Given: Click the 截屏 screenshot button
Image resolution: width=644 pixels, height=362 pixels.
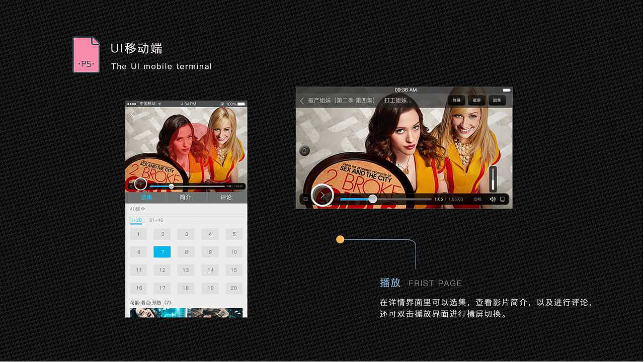Looking at the screenshot, I should pyautogui.click(x=476, y=101).
